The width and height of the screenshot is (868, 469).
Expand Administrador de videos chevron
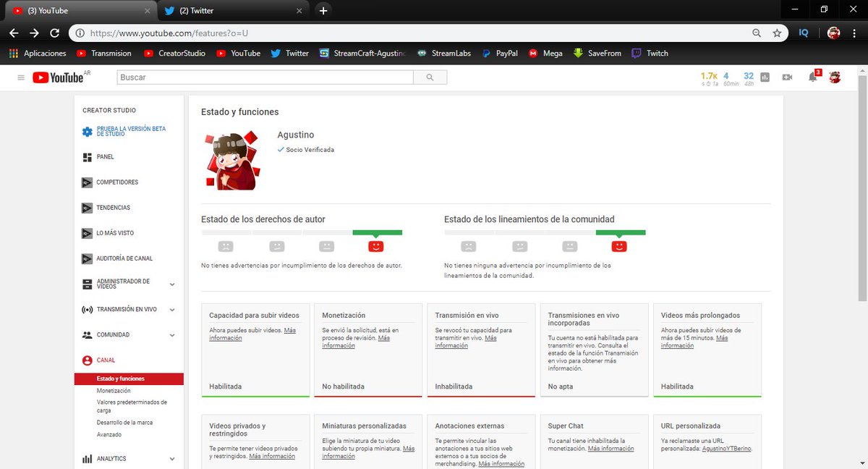[172, 284]
